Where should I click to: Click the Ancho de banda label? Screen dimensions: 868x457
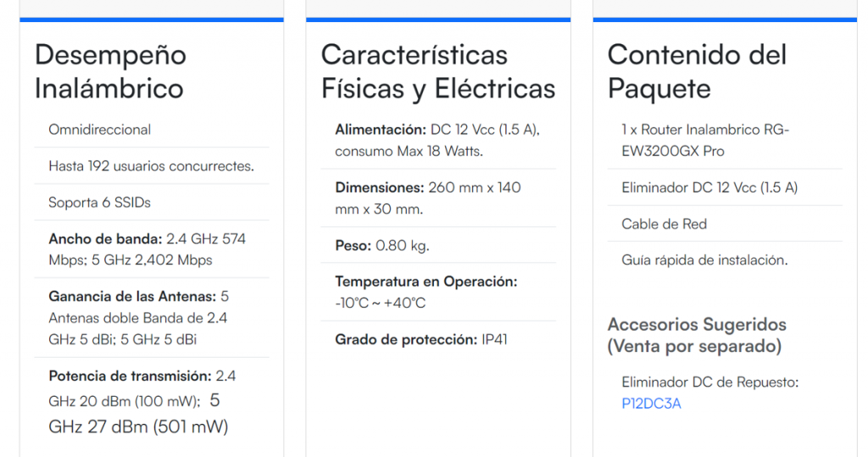(x=104, y=239)
